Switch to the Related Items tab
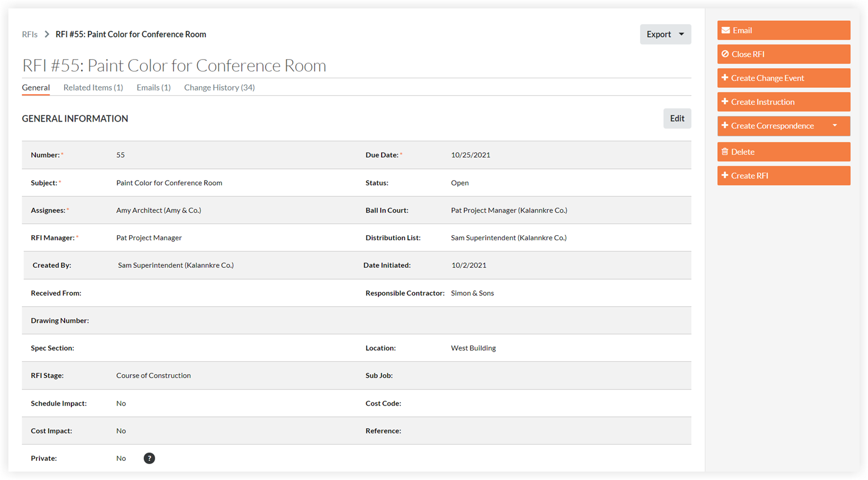This screenshot has height=480, width=868. coord(93,88)
